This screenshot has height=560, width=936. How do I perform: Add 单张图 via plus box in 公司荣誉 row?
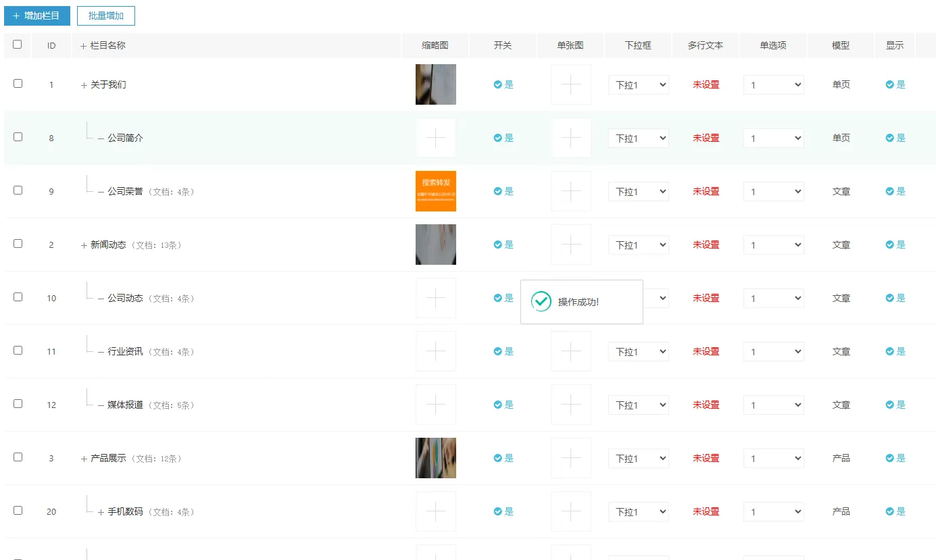point(571,191)
